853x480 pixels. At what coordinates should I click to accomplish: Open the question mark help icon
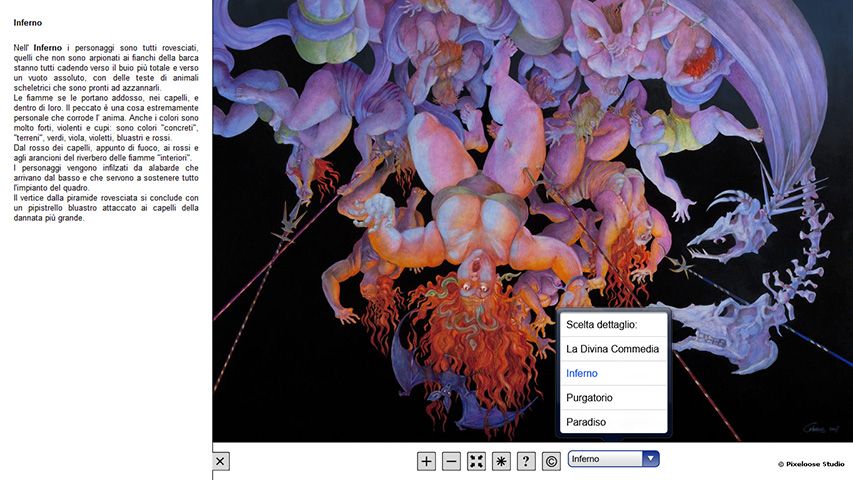pos(526,461)
